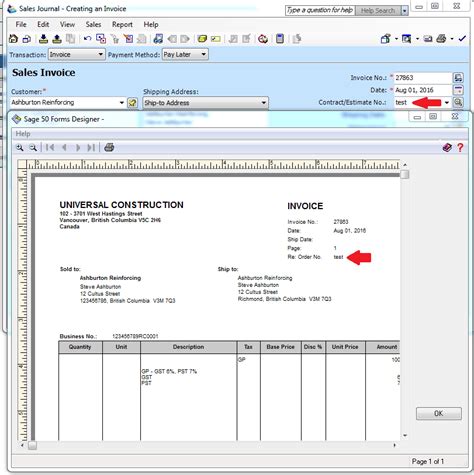Open the arrow beside the Print icon

point(452,39)
